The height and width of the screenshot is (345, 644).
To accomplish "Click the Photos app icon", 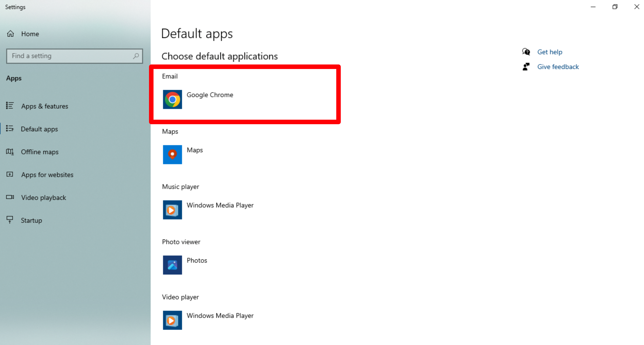I will click(173, 265).
